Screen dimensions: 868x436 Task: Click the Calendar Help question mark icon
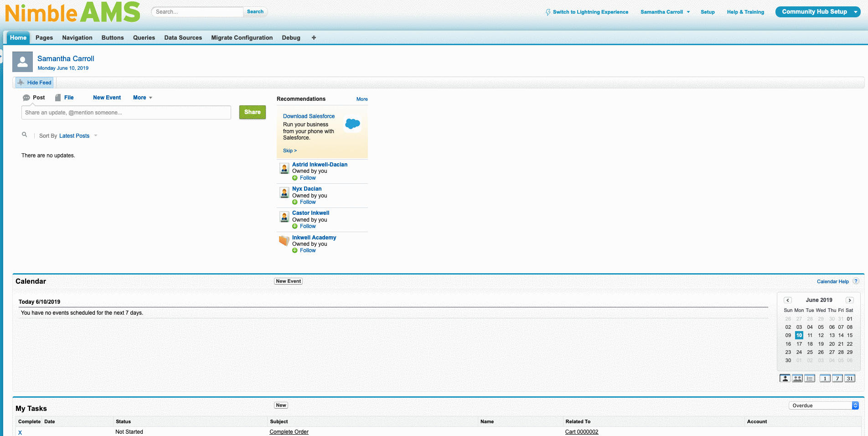[x=856, y=281]
